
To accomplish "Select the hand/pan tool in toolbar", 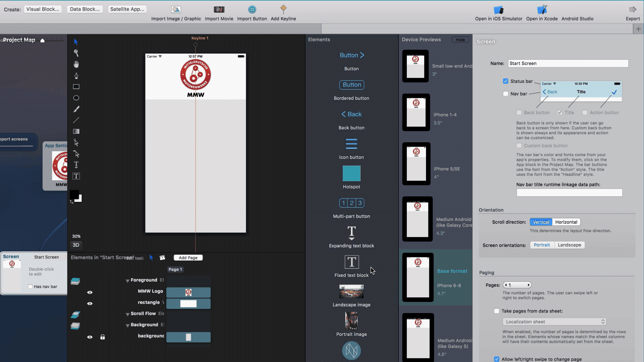I will point(76,64).
